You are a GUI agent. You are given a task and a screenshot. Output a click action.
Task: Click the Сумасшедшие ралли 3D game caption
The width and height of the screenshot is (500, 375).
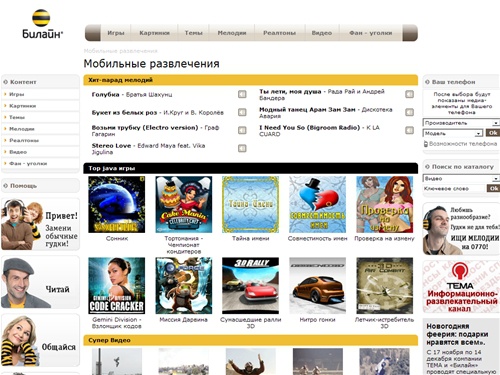click(x=250, y=323)
